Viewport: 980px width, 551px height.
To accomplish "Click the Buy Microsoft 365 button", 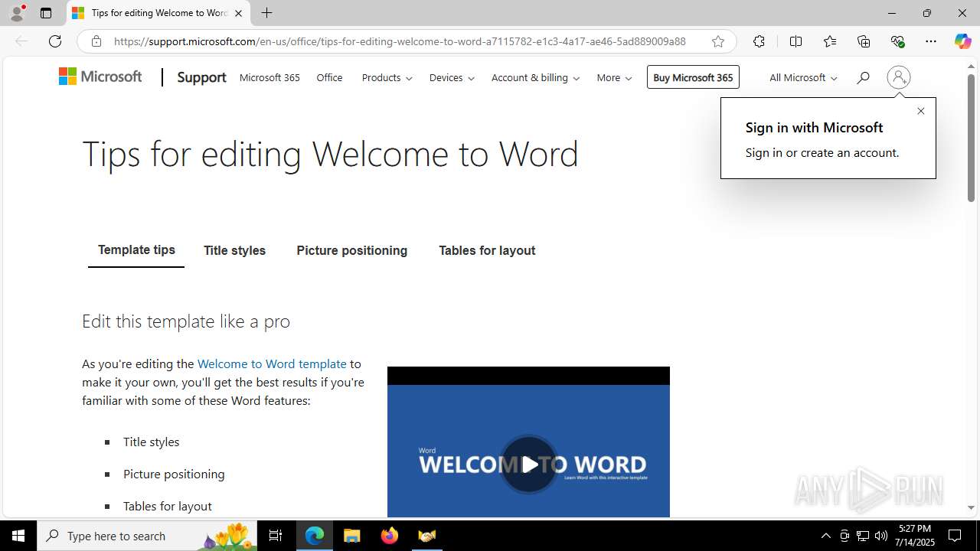I will coord(693,77).
